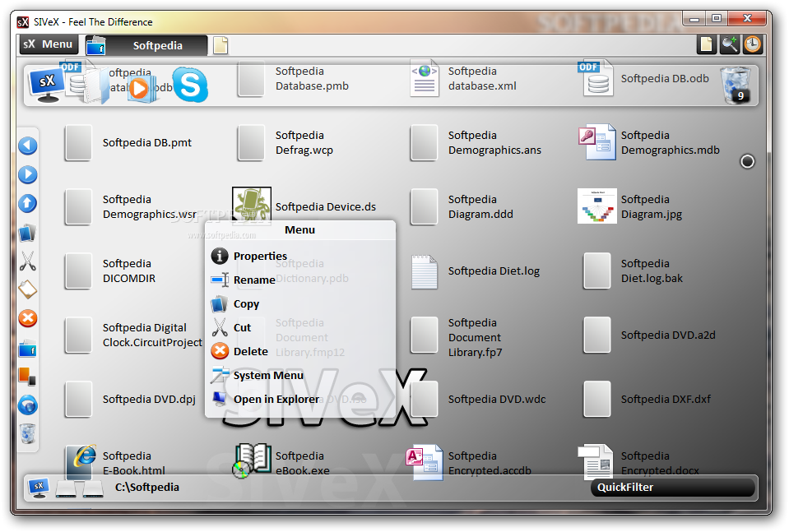Select Softpedia Demographics.ans file
The image size is (789, 532).
click(x=476, y=143)
